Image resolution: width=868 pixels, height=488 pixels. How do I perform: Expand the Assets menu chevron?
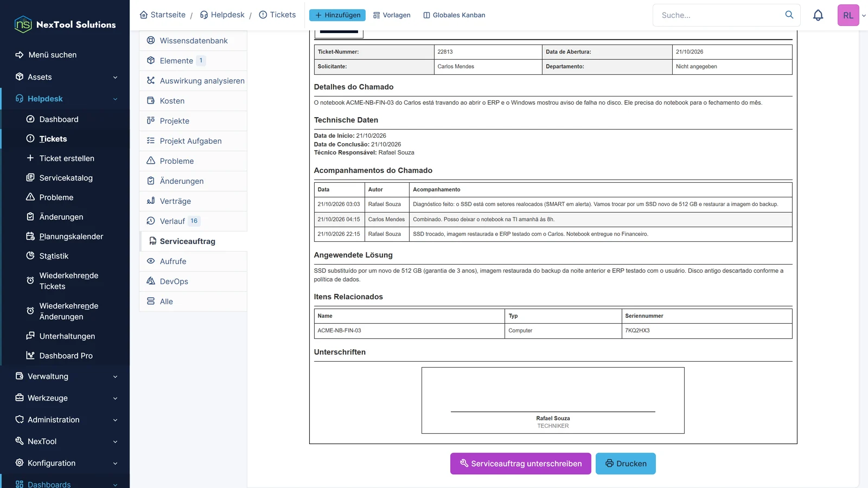[x=115, y=78]
